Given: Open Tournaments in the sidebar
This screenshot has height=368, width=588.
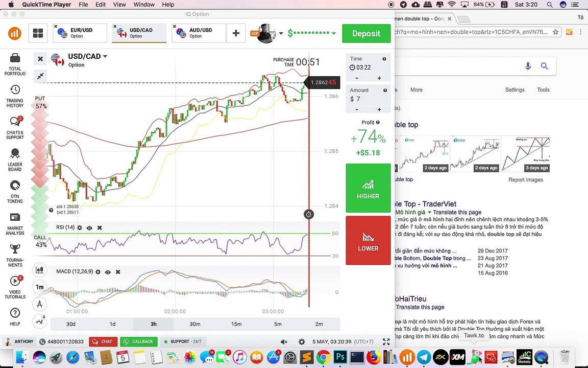Looking at the screenshot, I should click(15, 256).
